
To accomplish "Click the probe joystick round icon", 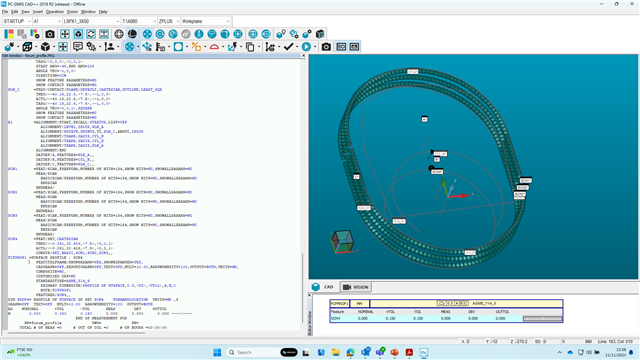I will (199, 34).
